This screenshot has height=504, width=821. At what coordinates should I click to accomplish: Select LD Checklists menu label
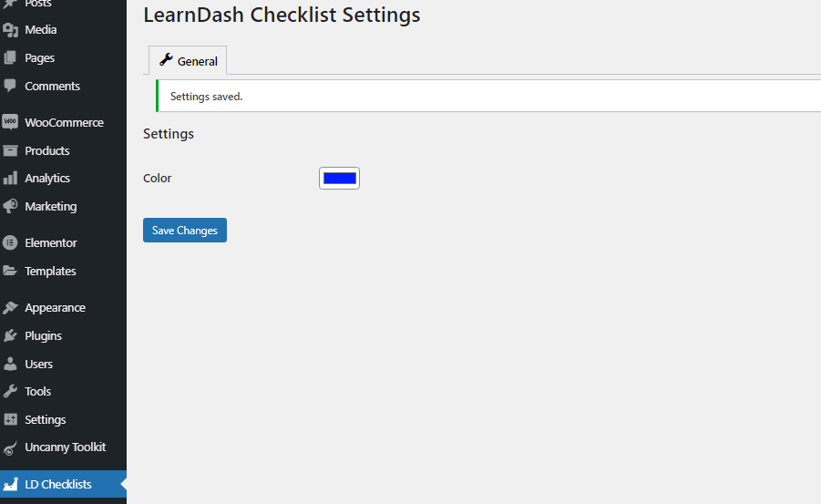click(x=58, y=485)
